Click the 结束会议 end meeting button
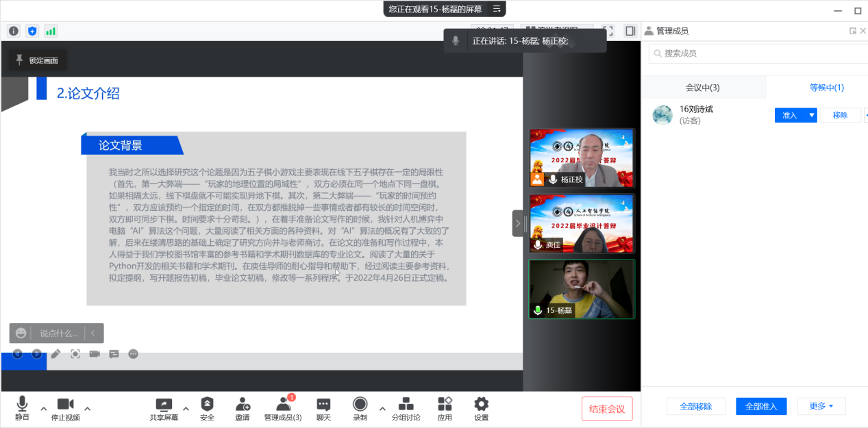 606,409
